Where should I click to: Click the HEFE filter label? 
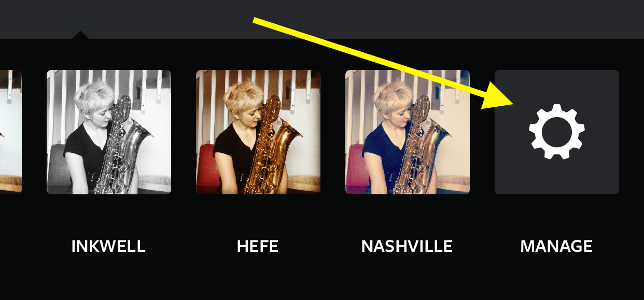tap(258, 246)
